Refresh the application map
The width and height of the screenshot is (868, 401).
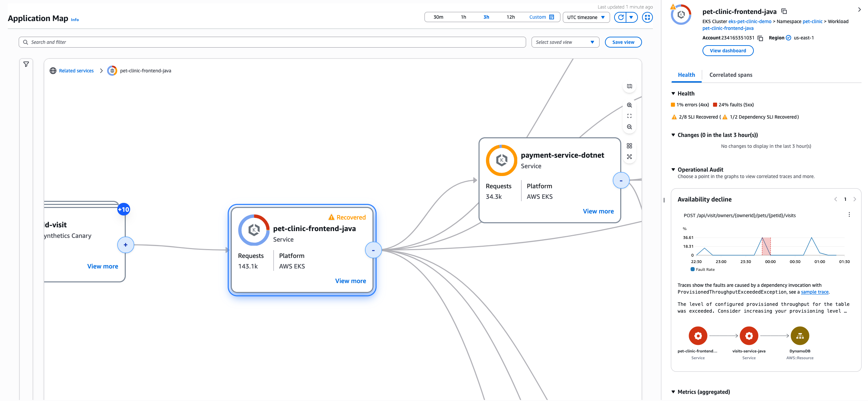coord(621,17)
